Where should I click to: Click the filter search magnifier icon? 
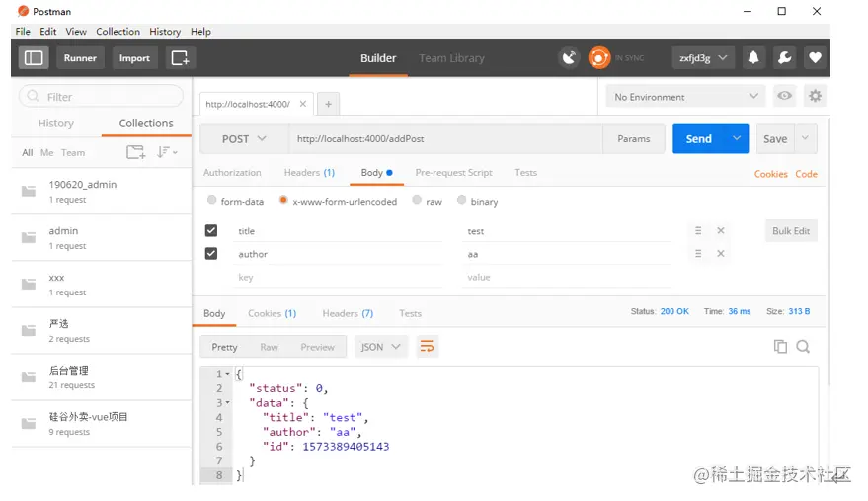point(34,97)
